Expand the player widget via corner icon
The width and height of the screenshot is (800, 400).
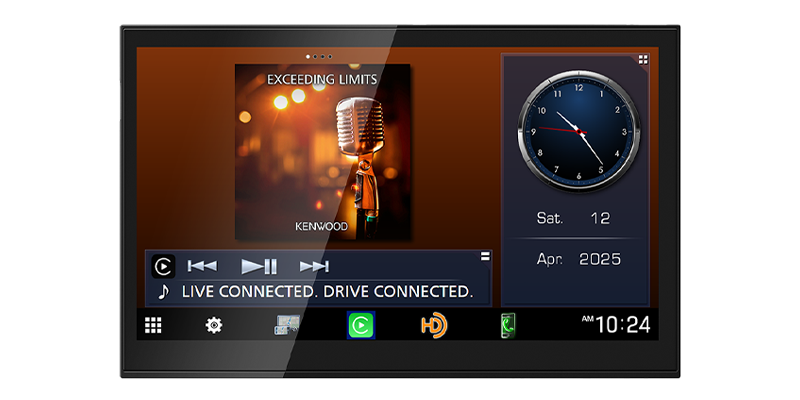point(485,257)
